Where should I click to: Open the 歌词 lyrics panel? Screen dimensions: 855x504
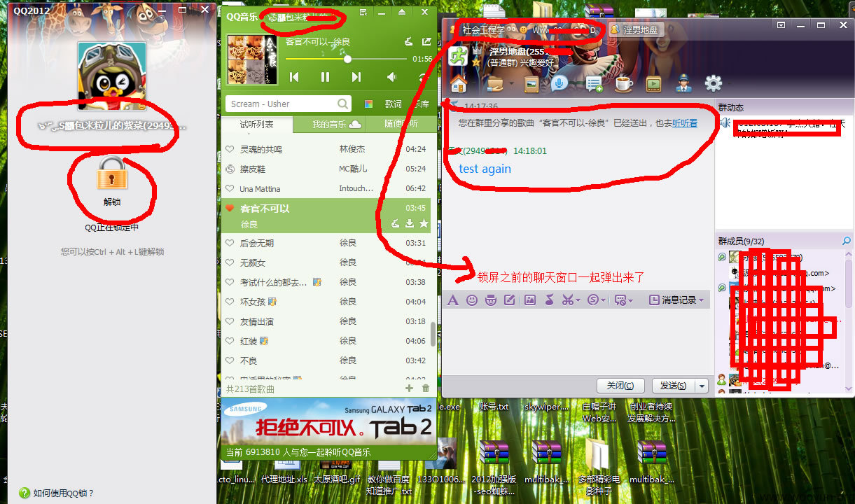coord(394,104)
